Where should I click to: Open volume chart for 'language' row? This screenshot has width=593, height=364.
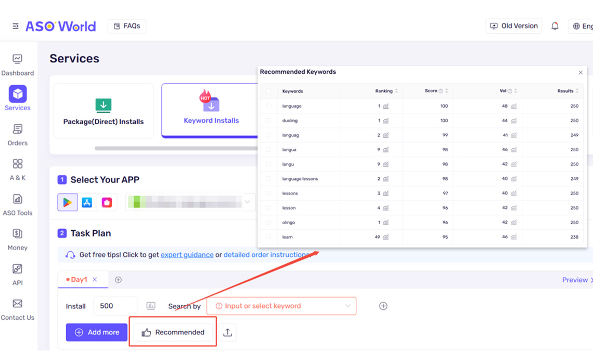pos(513,106)
